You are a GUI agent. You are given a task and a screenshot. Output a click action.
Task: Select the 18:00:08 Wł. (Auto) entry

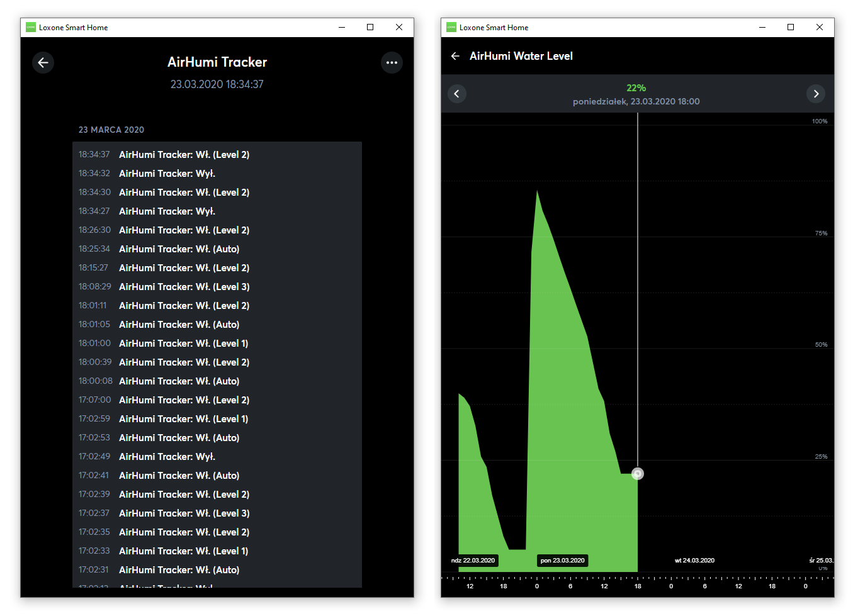217,381
